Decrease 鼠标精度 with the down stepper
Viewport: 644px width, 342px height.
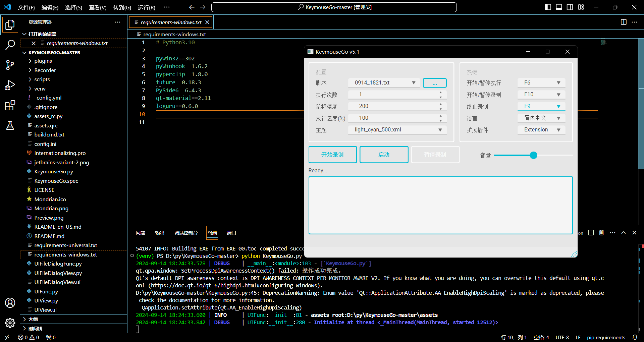(440, 109)
